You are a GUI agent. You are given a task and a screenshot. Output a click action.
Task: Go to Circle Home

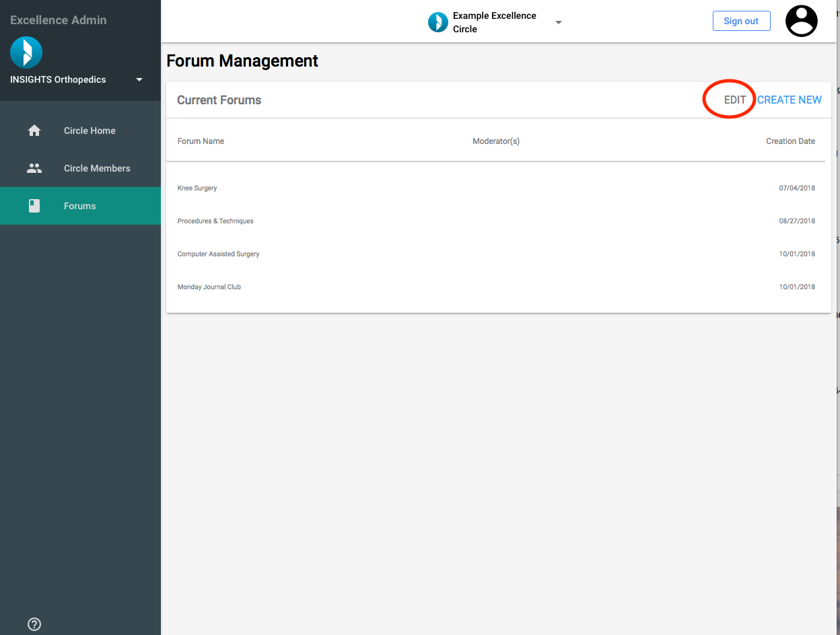[81, 130]
